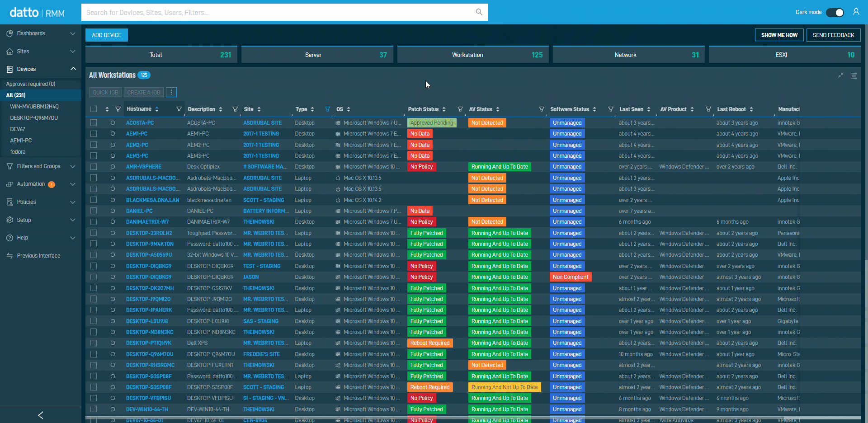The height and width of the screenshot is (423, 868).
Task: Collapse the sidebar with left arrow
Action: [x=41, y=415]
